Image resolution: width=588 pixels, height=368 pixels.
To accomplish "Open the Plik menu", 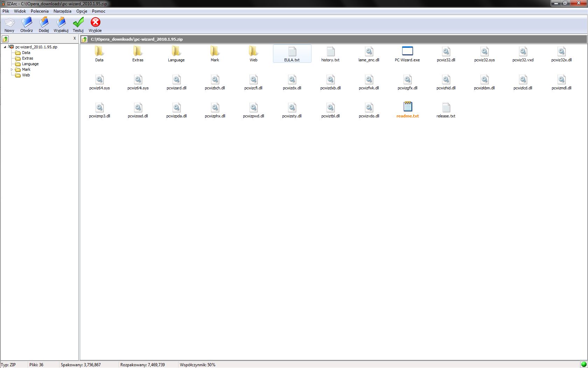I will click(x=6, y=11).
